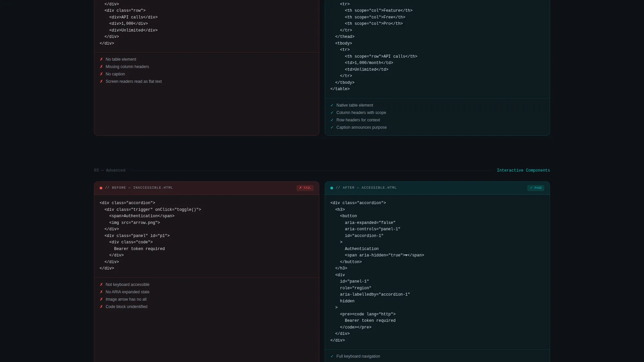Click the FAIL badge on the inaccessible panel
Image resolution: width=644 pixels, height=362 pixels.
coord(305,188)
